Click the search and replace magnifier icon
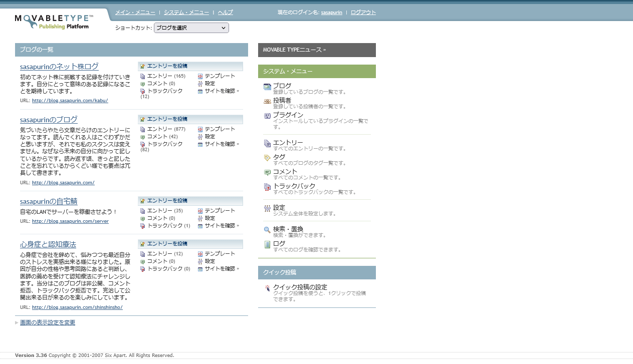Image resolution: width=633 pixels, height=364 pixels. click(267, 230)
